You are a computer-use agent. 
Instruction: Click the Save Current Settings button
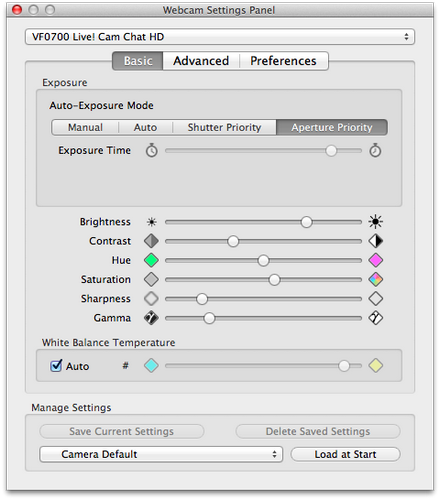(122, 431)
